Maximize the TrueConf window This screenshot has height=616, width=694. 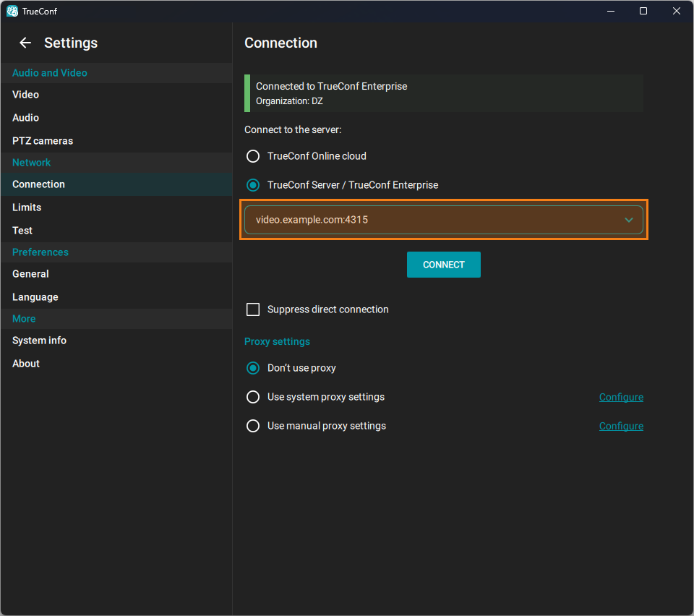[643, 11]
